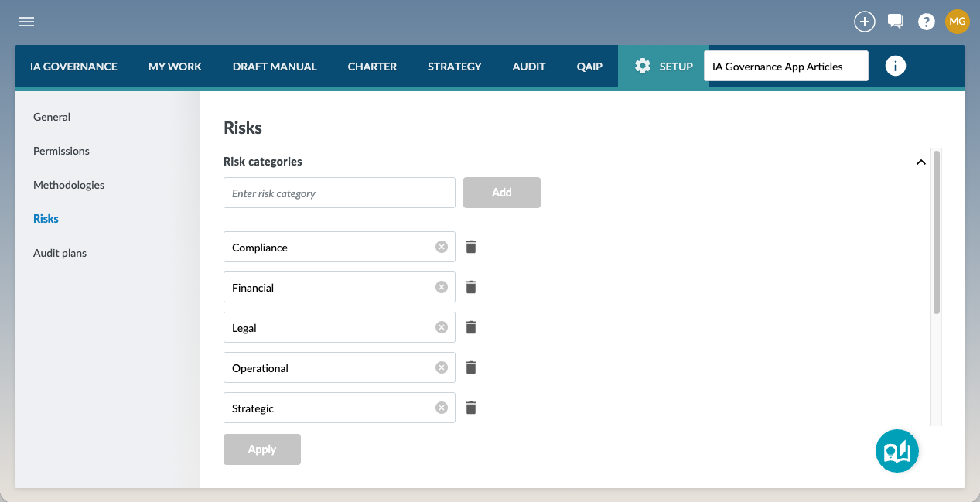
Task: Select Permissions in the sidebar
Action: [61, 151]
